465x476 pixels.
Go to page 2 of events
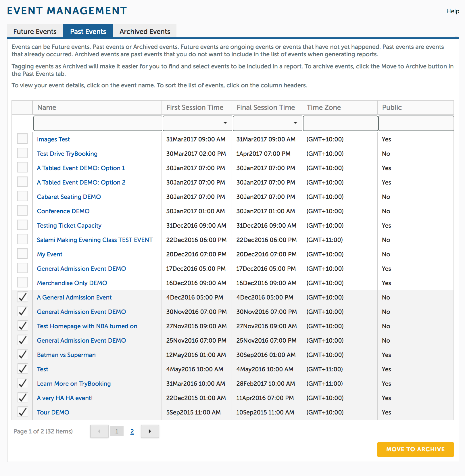click(x=132, y=431)
